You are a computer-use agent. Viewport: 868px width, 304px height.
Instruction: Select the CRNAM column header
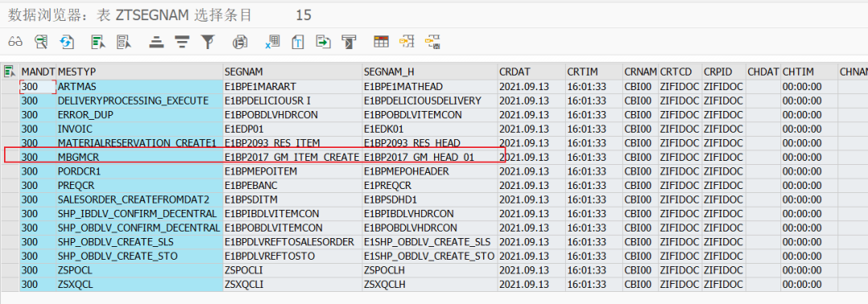(641, 72)
